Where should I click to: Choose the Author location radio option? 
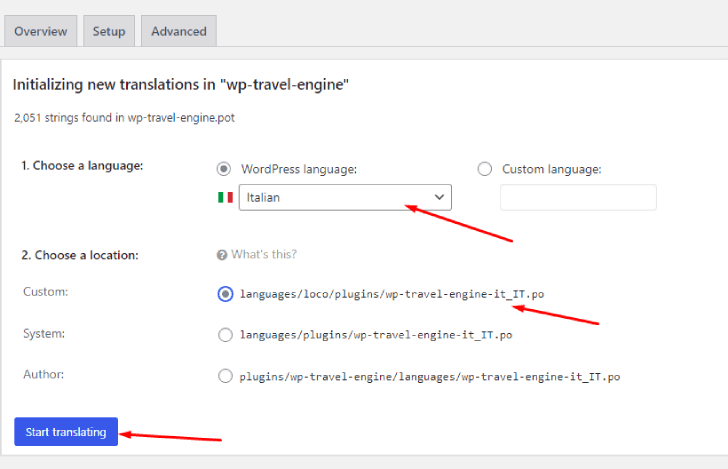click(226, 376)
